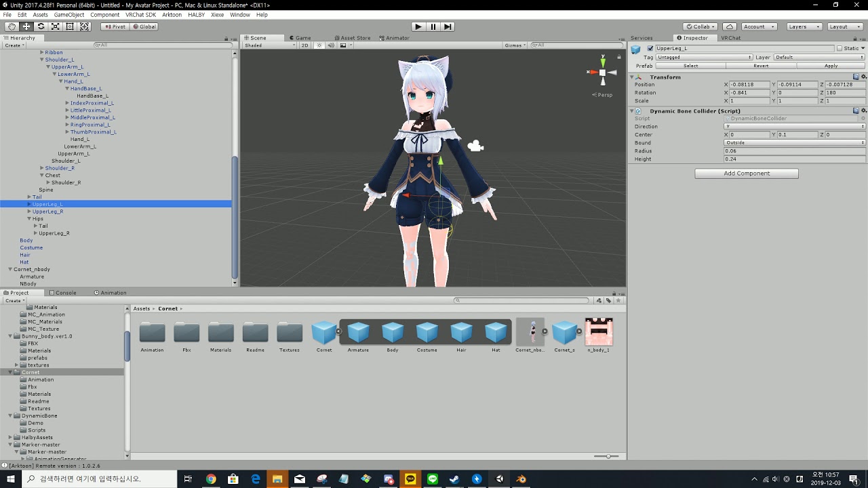Open Chrome from the taskbar
The height and width of the screenshot is (488, 868).
211,479
